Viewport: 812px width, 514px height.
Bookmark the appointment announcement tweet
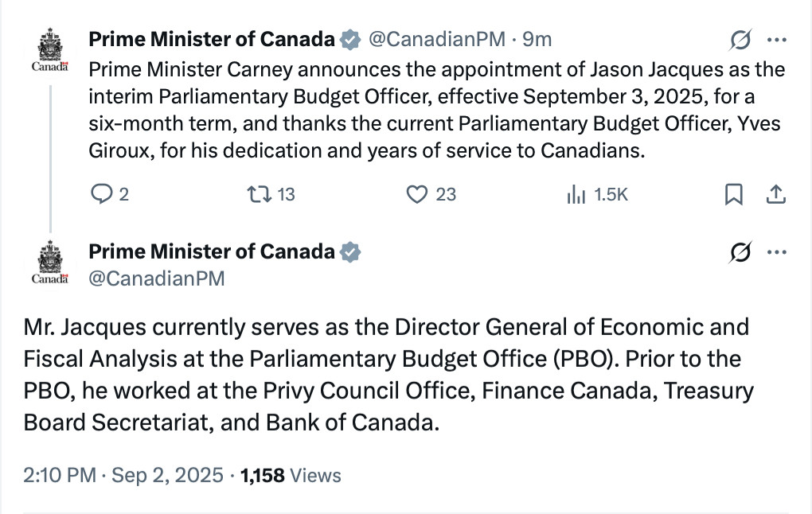733,195
